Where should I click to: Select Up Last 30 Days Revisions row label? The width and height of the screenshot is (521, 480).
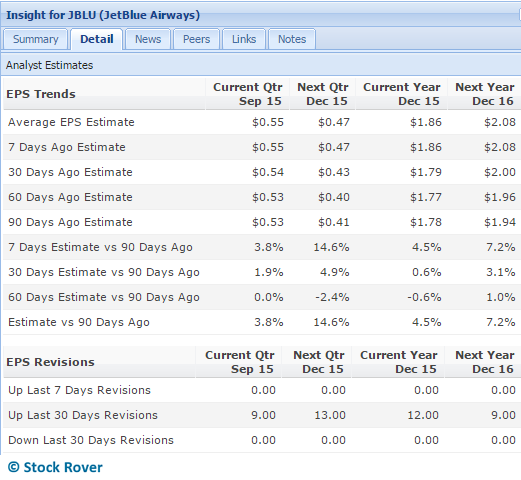point(83,415)
